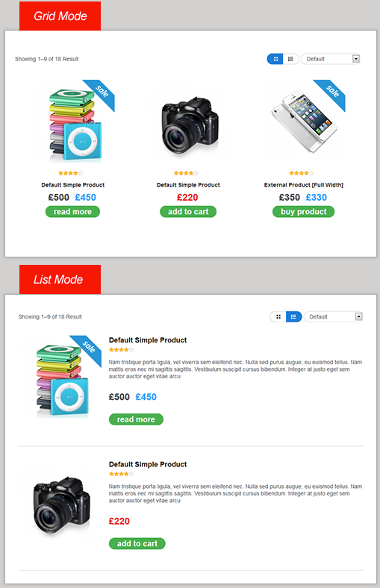Image resolution: width=380 pixels, height=588 pixels.
Task: Click read more button in List Mode
Action: (136, 419)
